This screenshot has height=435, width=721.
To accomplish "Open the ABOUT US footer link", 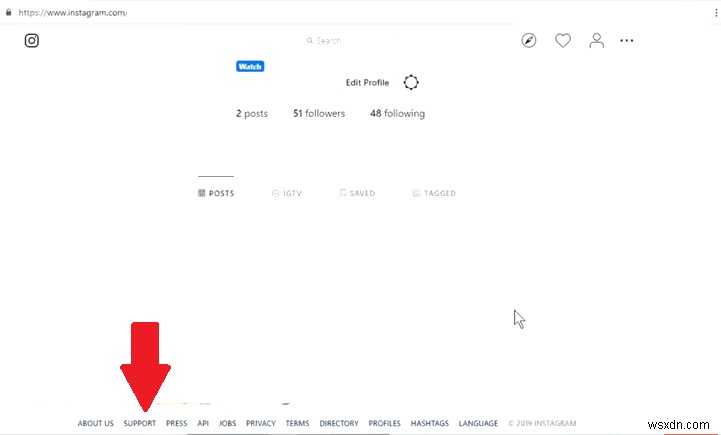I will coord(96,423).
